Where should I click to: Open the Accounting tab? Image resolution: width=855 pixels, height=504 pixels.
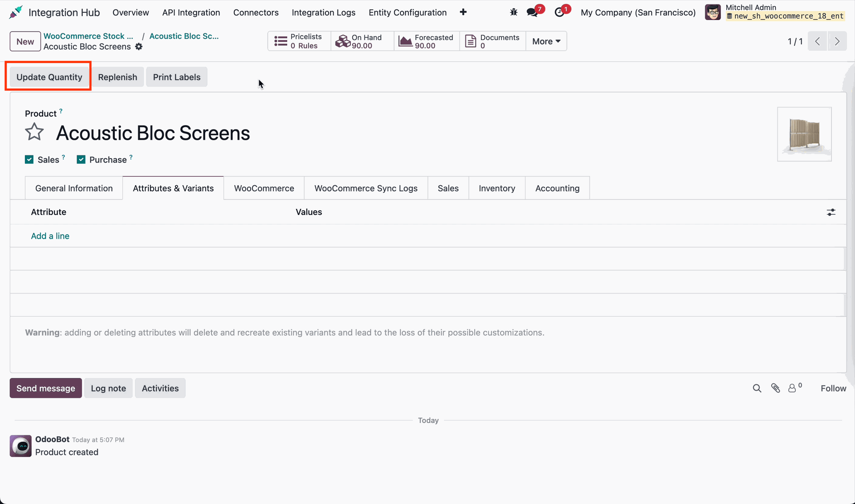click(x=557, y=188)
